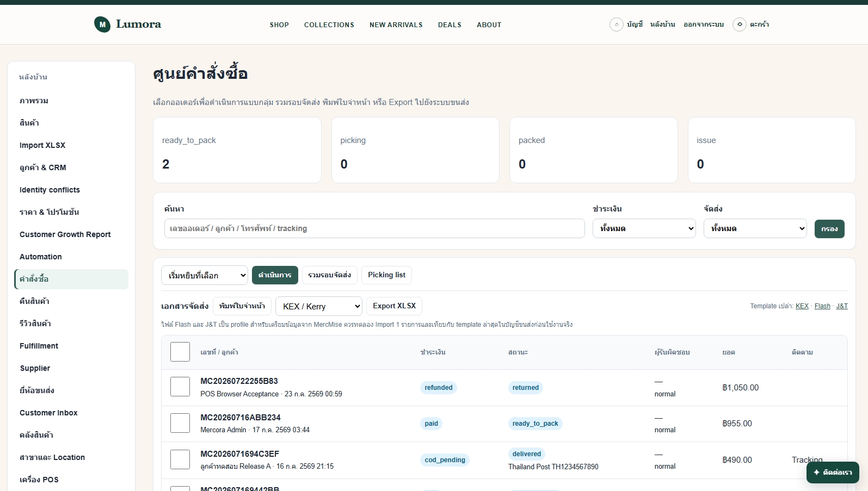Screen dimensions: 868x491
Task: Click order number MC2026071694C3EF
Action: click(x=239, y=454)
